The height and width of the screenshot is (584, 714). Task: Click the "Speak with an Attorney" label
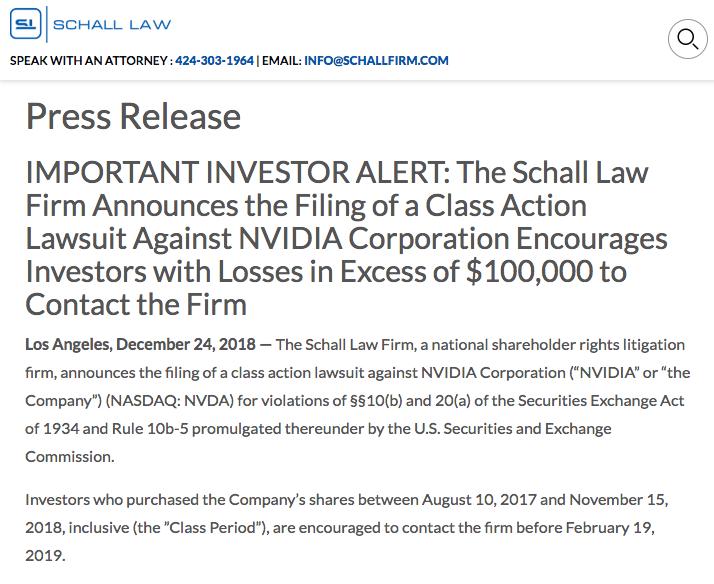tap(89, 60)
